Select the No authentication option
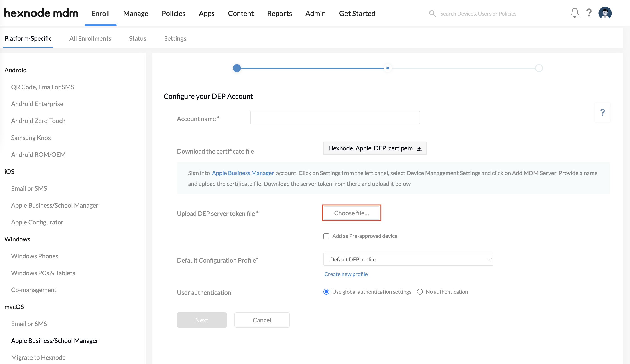Viewport: 630px width, 364px height. pos(420,292)
